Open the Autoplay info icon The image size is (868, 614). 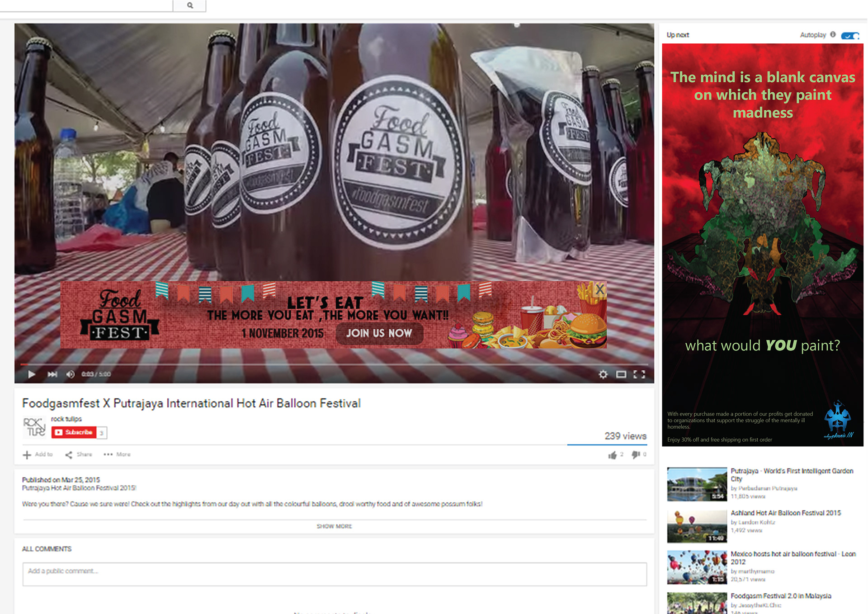[x=833, y=35]
